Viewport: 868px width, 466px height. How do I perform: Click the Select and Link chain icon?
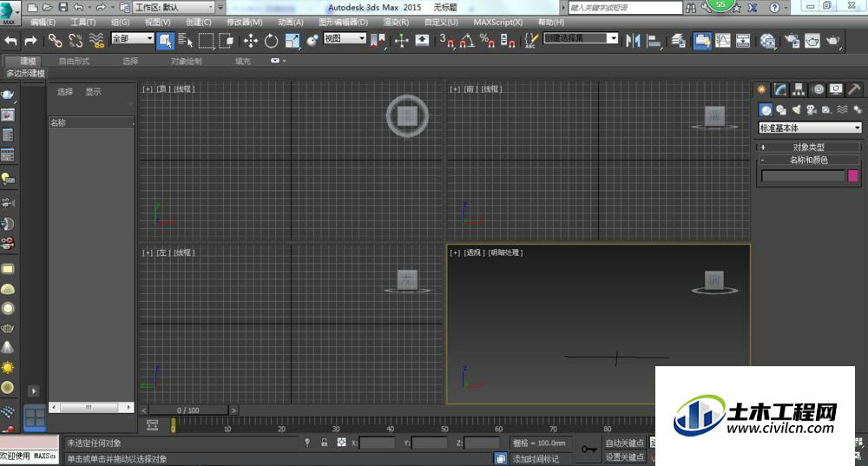coord(54,41)
